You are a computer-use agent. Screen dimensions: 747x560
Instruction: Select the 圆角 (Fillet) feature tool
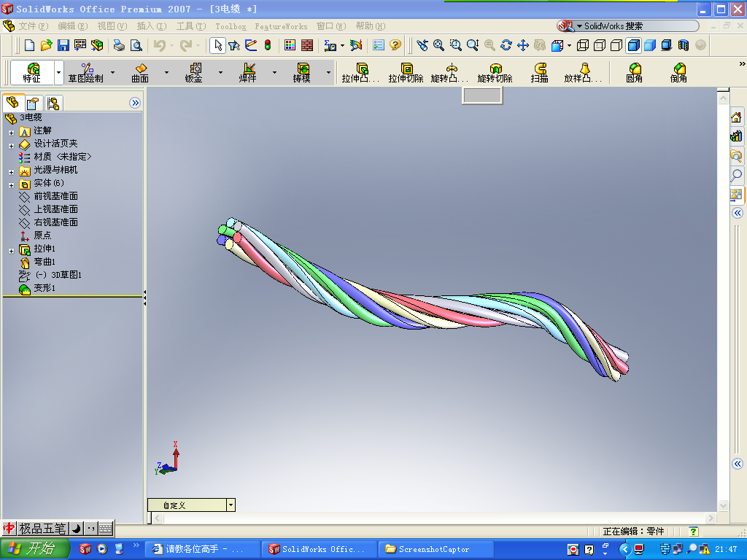[x=634, y=72]
